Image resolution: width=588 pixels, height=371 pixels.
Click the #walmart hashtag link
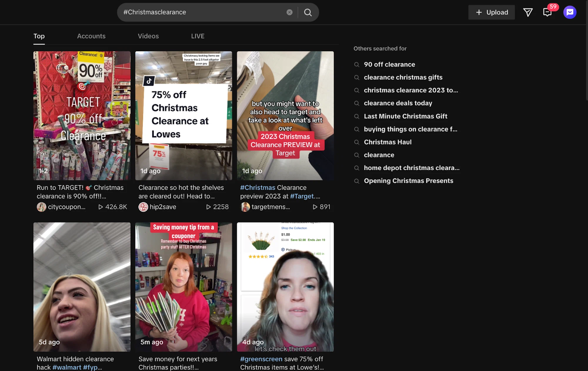[67, 367]
